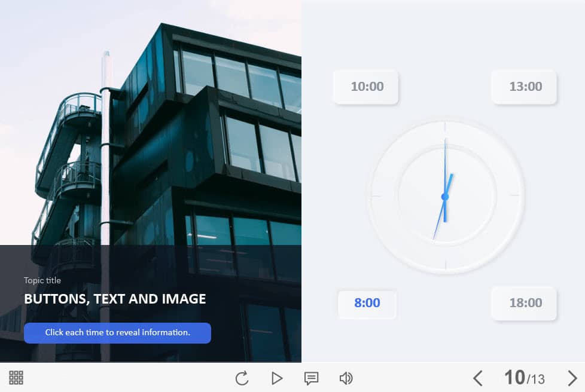Select the 10:00 time button
The height and width of the screenshot is (392, 585).
(366, 87)
